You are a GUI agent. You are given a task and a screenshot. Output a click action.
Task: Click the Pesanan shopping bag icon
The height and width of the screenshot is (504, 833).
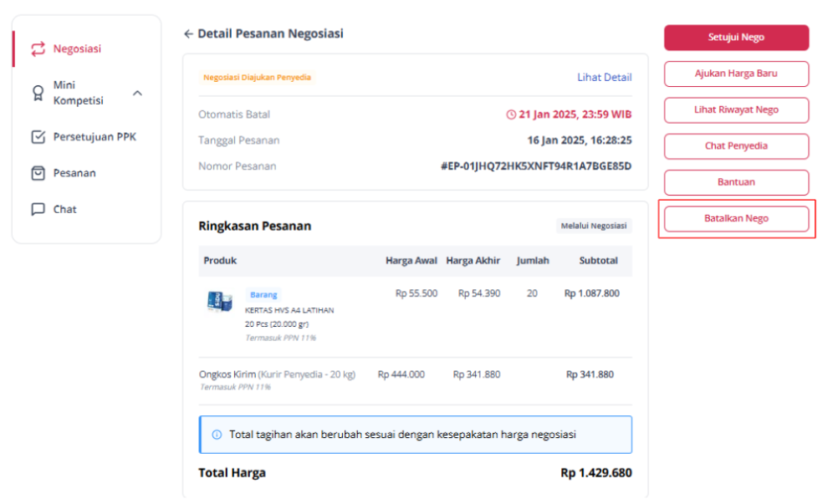38,173
